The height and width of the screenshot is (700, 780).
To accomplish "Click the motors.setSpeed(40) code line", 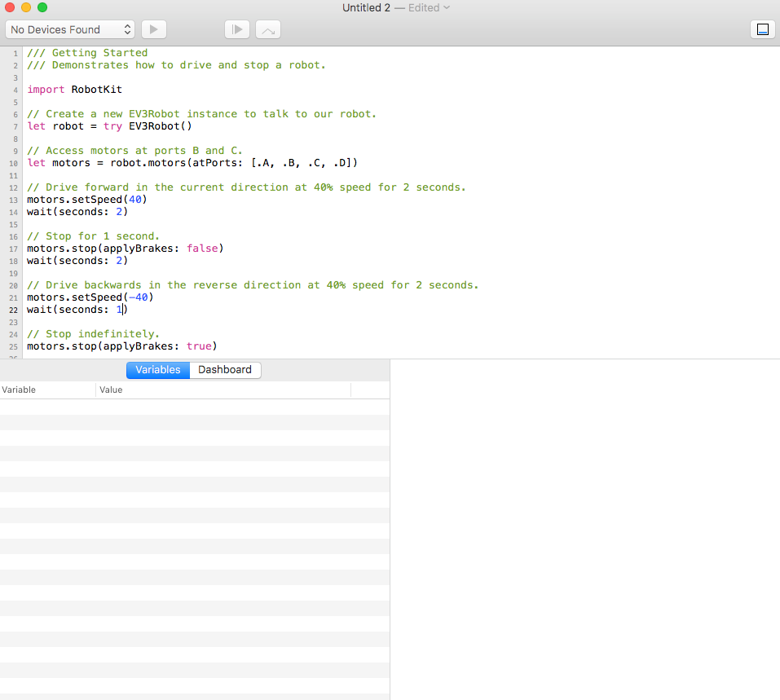I will point(87,200).
